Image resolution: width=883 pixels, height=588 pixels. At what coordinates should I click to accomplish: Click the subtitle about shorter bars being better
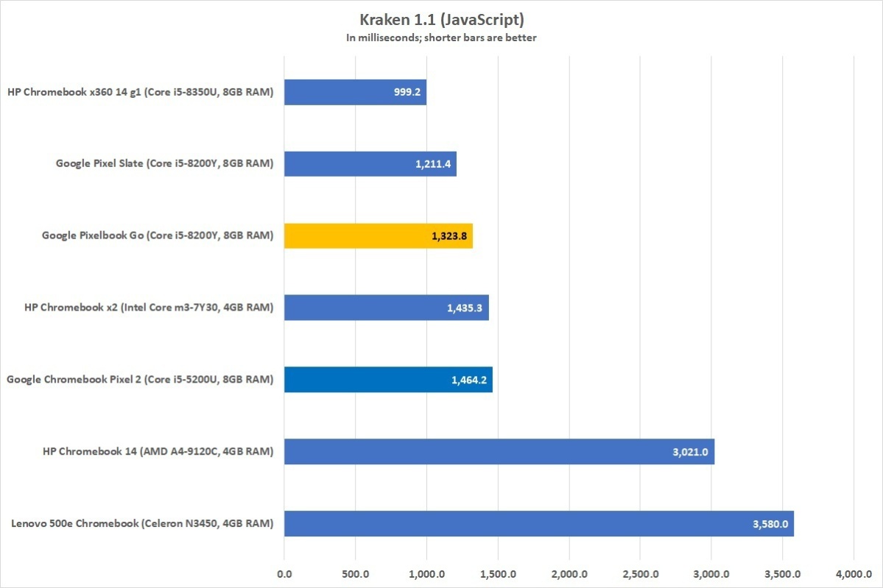click(x=441, y=38)
